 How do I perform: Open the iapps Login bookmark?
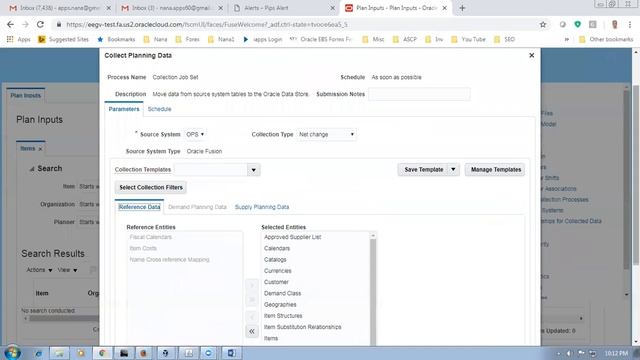(262, 39)
